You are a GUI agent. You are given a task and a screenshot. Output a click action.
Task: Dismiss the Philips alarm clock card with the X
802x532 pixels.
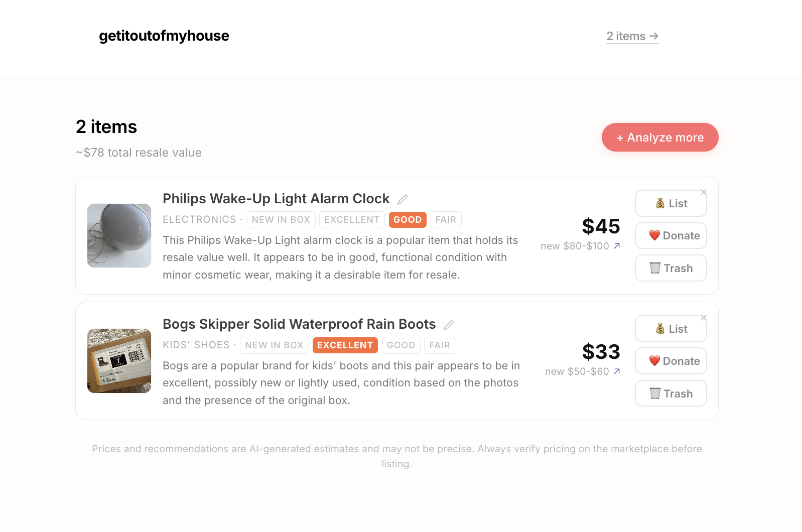[704, 192]
